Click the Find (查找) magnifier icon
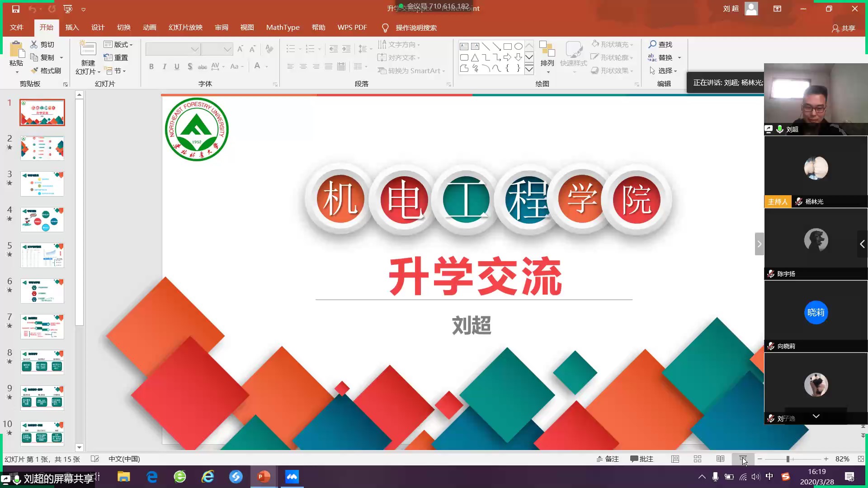The width and height of the screenshot is (868, 488). [x=652, y=44]
